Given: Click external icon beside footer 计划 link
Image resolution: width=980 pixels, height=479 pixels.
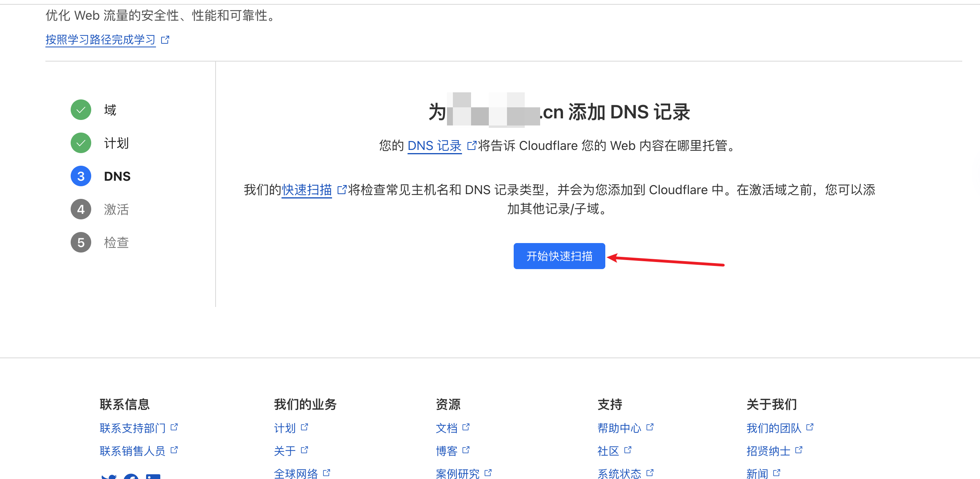Looking at the screenshot, I should (304, 427).
